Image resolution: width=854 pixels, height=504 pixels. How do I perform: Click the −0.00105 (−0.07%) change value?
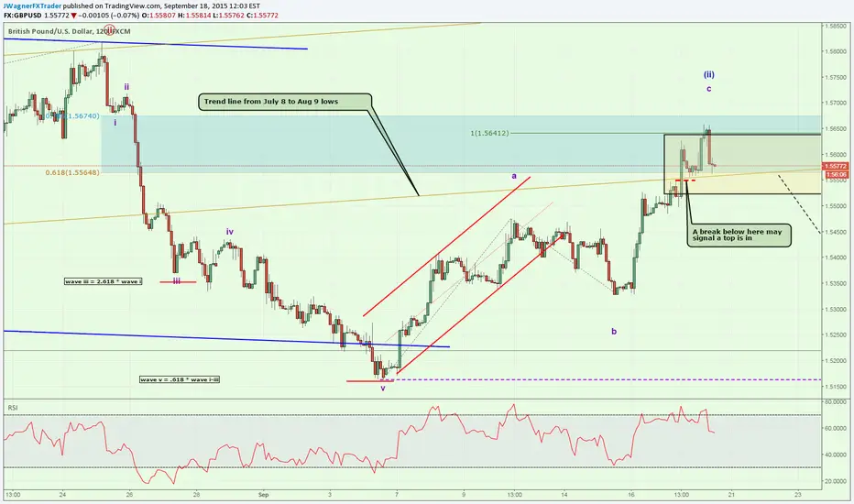tap(109, 16)
